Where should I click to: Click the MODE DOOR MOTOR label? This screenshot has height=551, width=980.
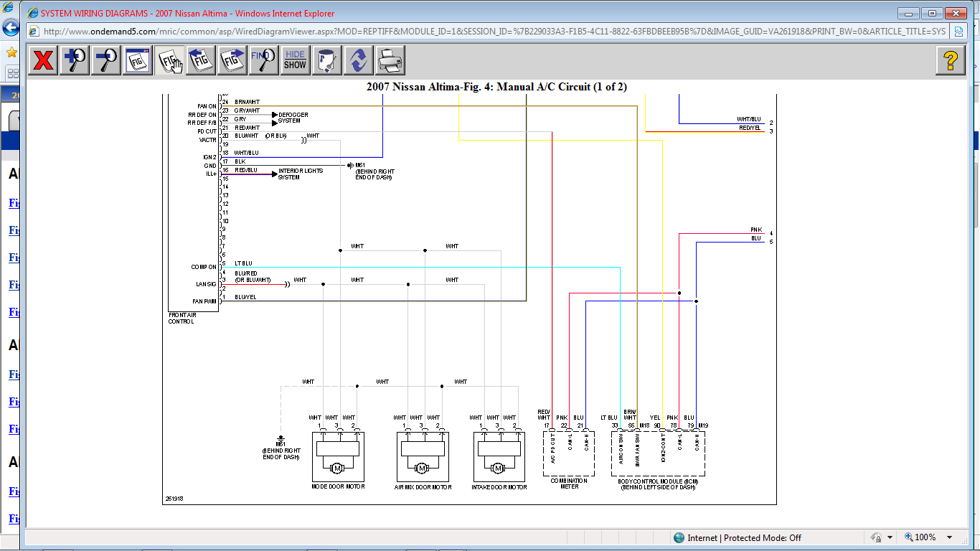tap(338, 486)
